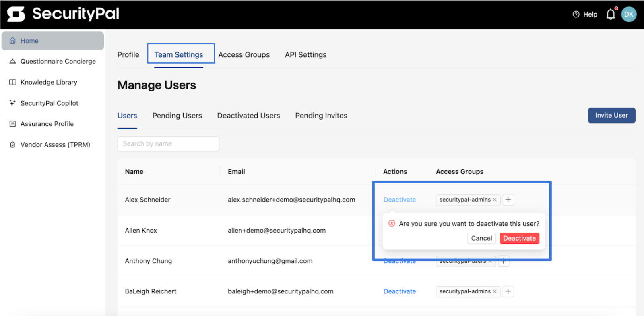Click alex.schneider+demo@securitypalhq.com email

(x=291, y=200)
